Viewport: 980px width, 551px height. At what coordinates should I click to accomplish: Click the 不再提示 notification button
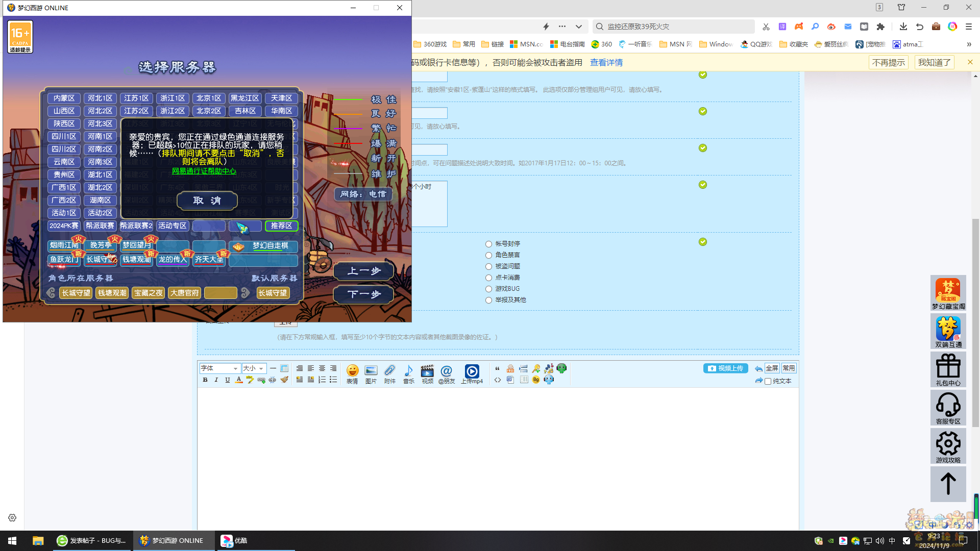coord(888,62)
